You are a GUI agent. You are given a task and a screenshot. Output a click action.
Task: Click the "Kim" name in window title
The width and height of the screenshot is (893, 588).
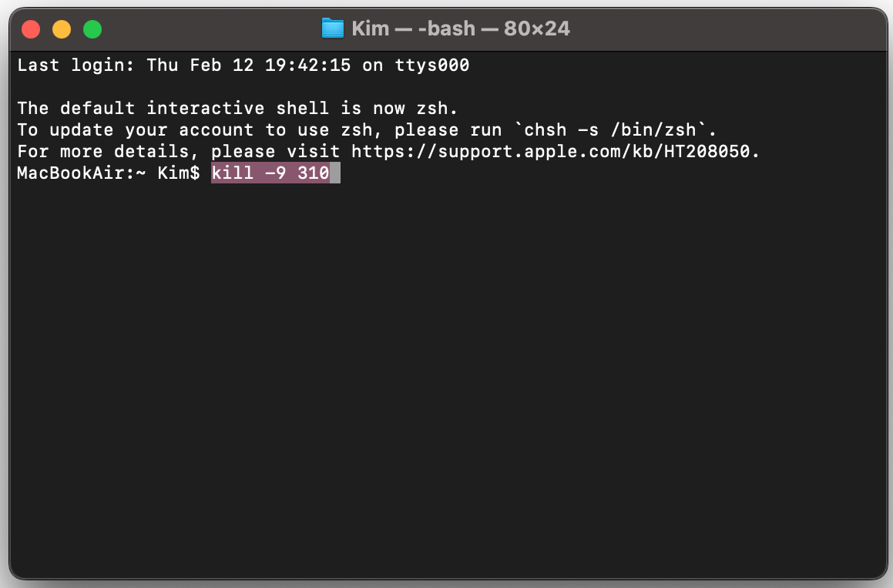tap(371, 29)
